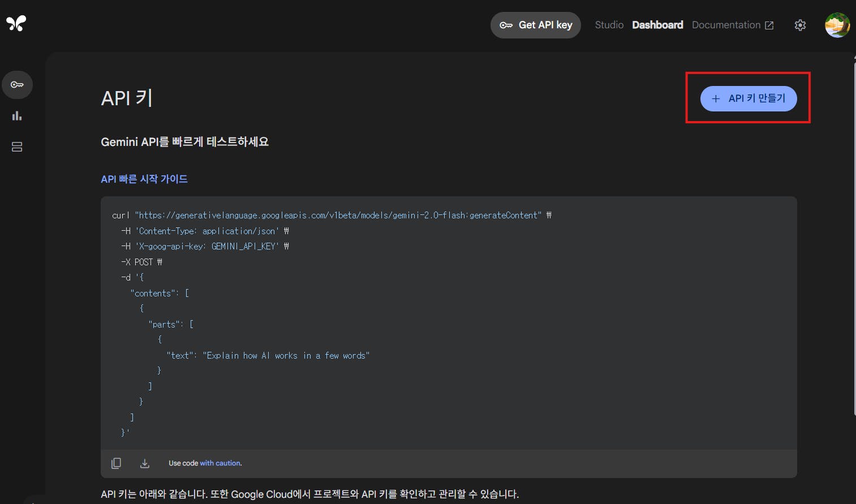This screenshot has width=856, height=504.
Task: Open the 'API 빠른 시작 가이드' link
Action: 144,179
